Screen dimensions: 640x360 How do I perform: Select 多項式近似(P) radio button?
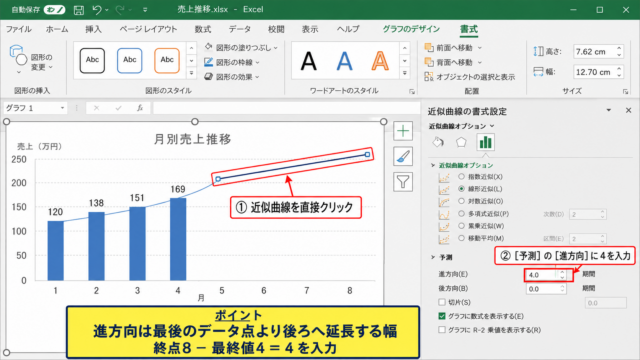[x=461, y=213]
